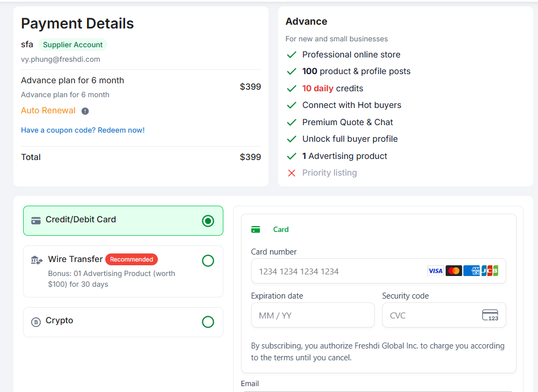Screen dimensions: 538x392
Task: Click the American Express logo
Action: click(471, 271)
